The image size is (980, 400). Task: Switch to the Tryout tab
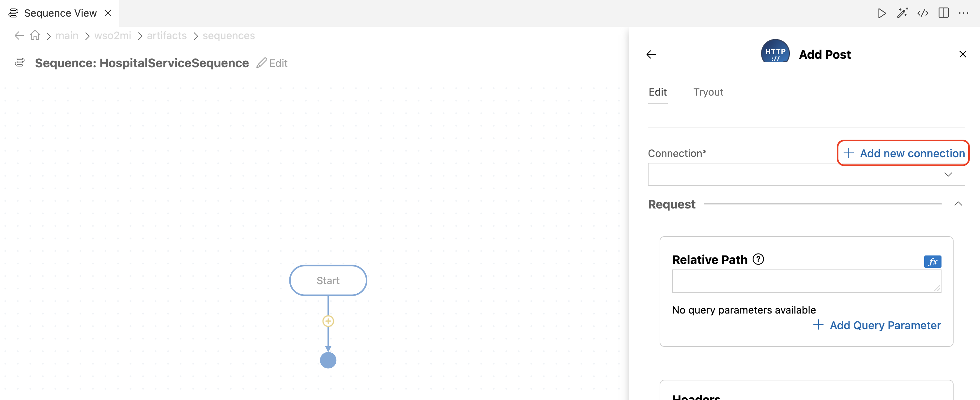click(x=708, y=92)
